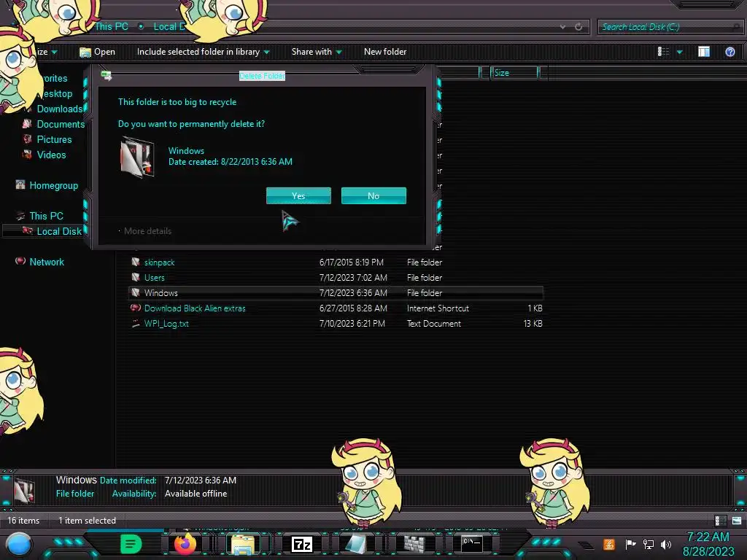Open Include selected folder in library dropdown
Screen dimensions: 747x560
tap(203, 52)
